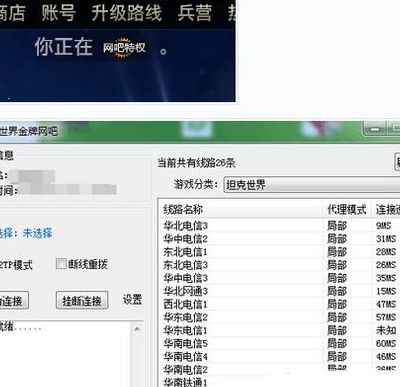Open the 升级路线 menu item
Viewport: 400px width, 387px height.
pyautogui.click(x=126, y=13)
